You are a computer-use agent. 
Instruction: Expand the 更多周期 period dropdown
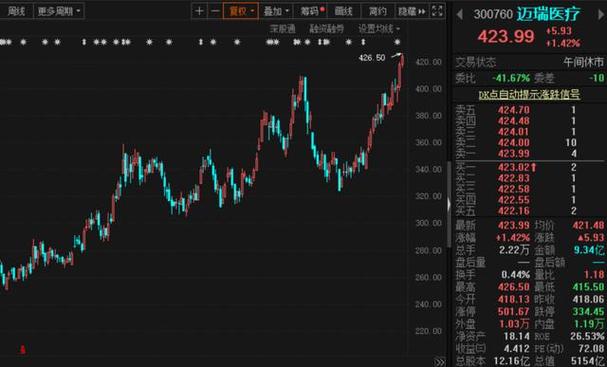click(59, 11)
